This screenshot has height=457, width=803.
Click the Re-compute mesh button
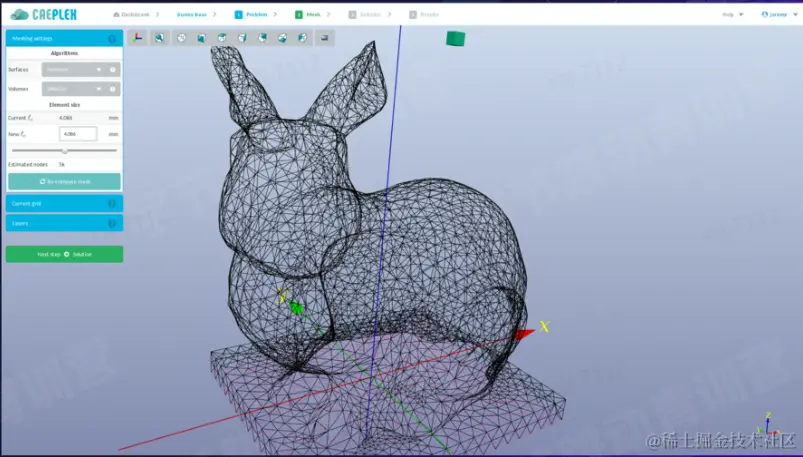coord(65,182)
